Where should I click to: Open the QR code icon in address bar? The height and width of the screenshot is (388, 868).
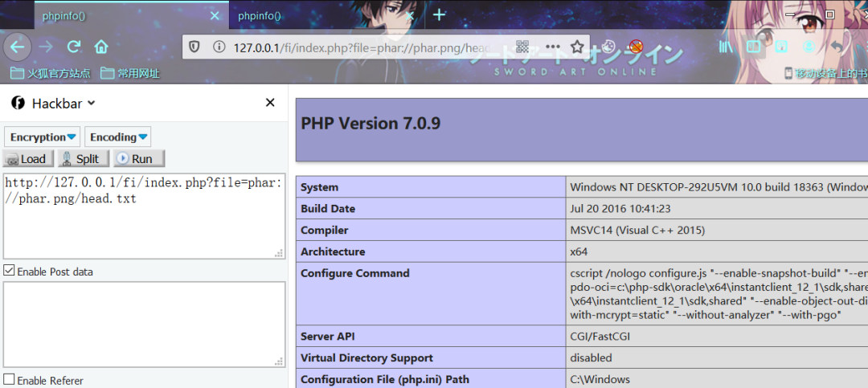pos(523,47)
